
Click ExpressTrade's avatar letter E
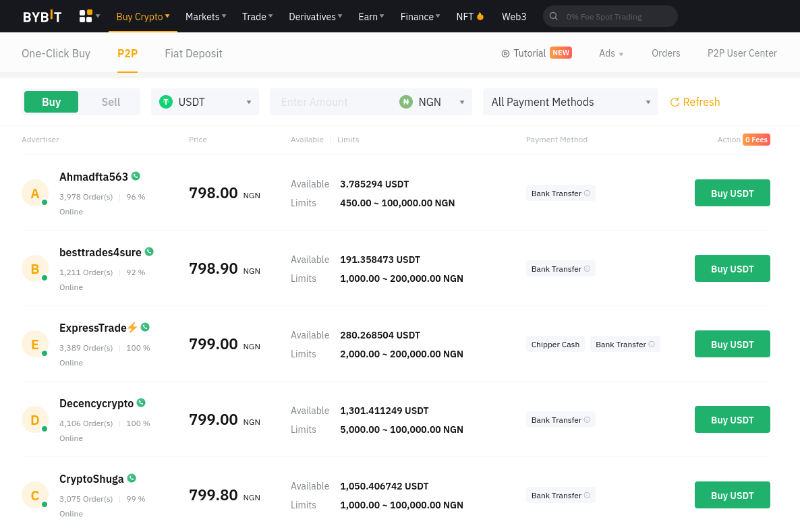(35, 345)
